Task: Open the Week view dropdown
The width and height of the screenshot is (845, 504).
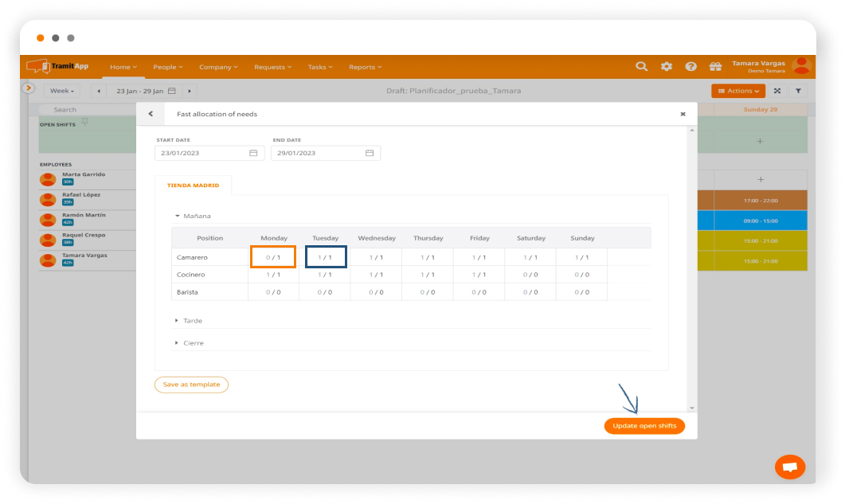Action: 62,91
